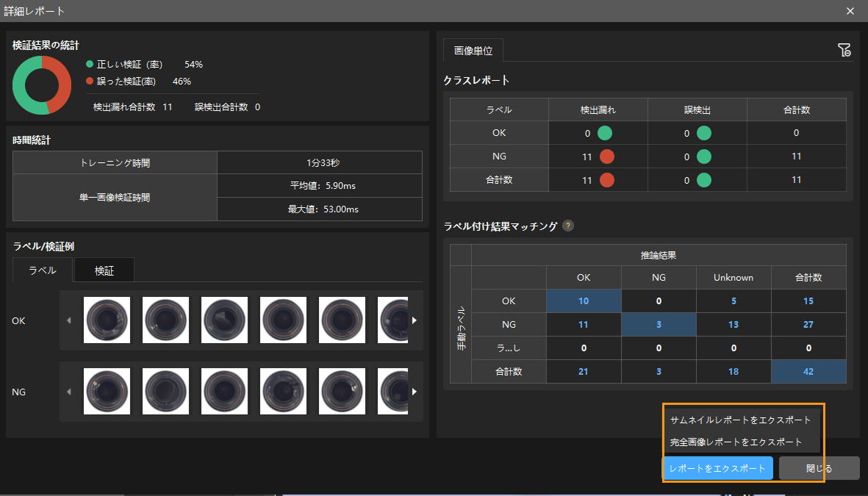Viewport: 868px width, 496px height.
Task: Click the 検出漏れ合計数 11 statistic
Action: (133, 107)
